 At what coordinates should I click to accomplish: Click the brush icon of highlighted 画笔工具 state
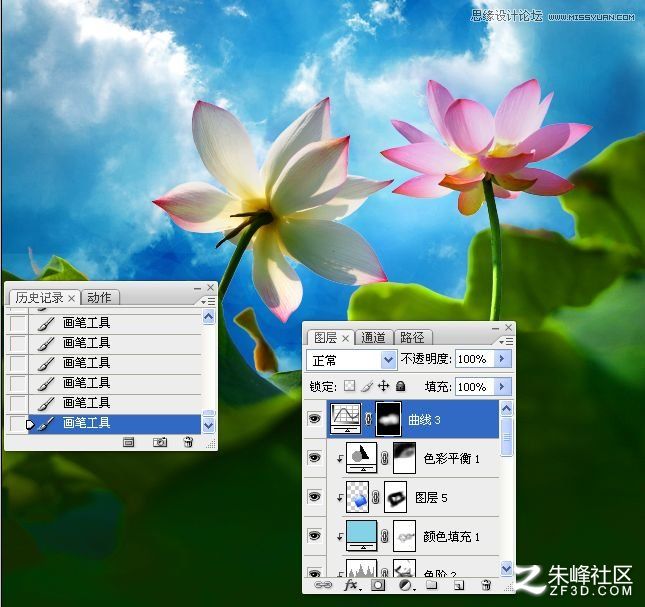tap(46, 424)
